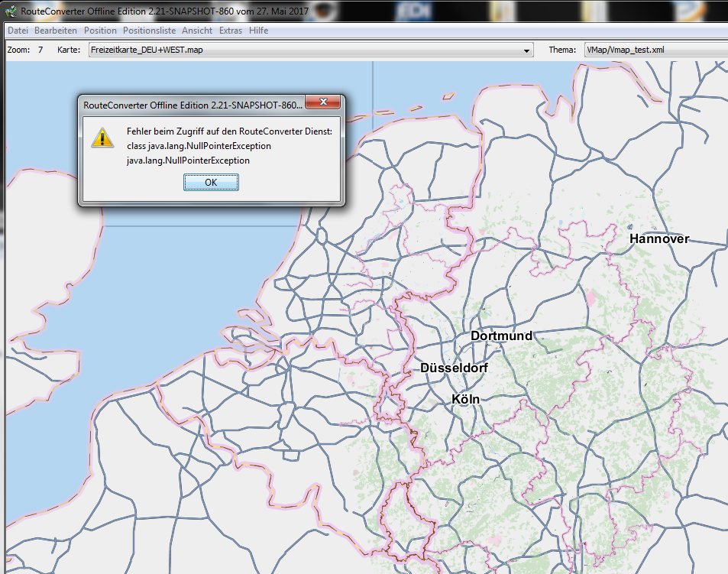
Task: Open the Position menu
Action: coord(101,31)
